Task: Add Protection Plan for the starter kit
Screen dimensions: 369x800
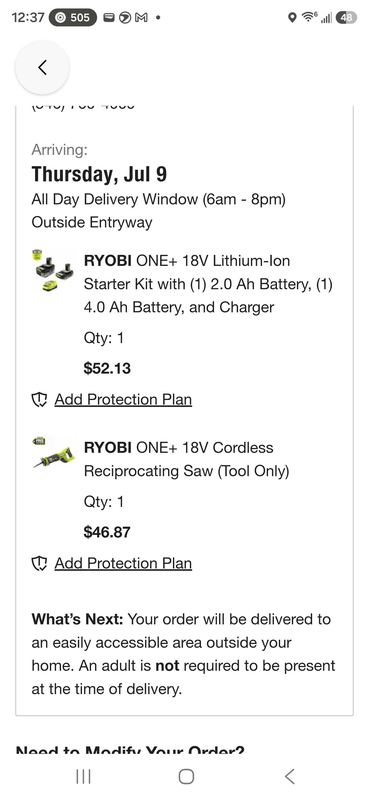Action: [123, 399]
